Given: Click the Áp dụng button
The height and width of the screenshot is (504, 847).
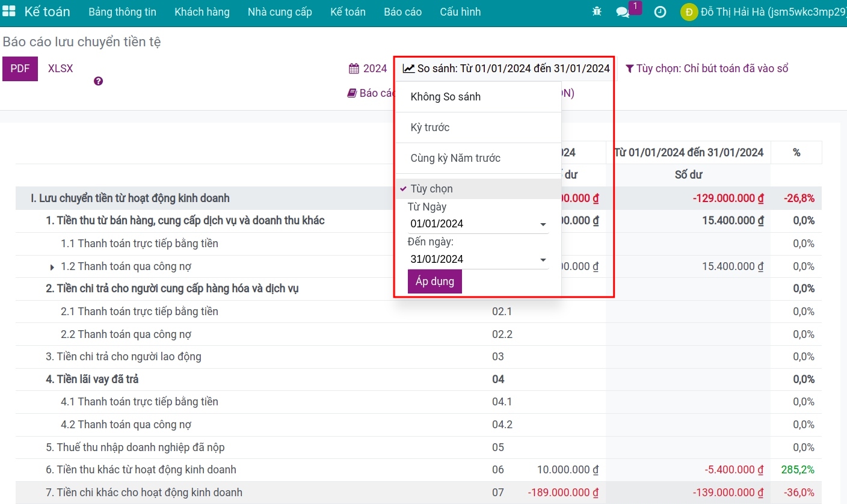Looking at the screenshot, I should (434, 281).
